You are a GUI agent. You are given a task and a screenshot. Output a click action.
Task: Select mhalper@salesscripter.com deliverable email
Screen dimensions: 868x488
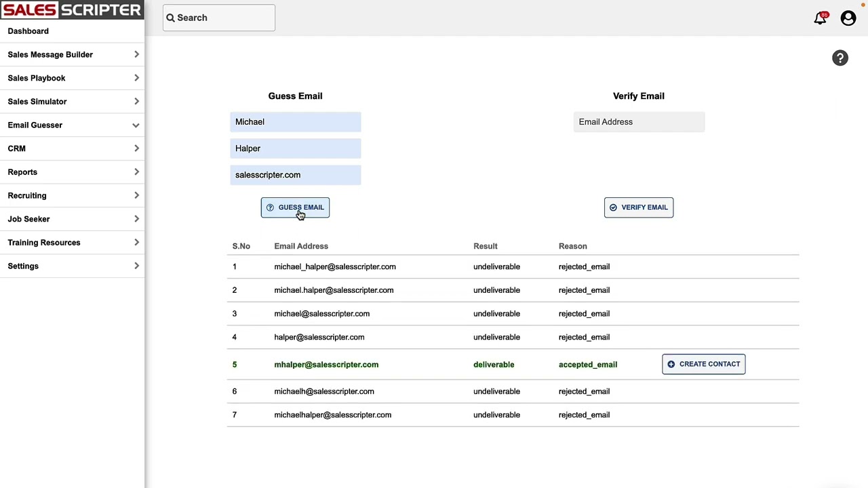tap(326, 365)
